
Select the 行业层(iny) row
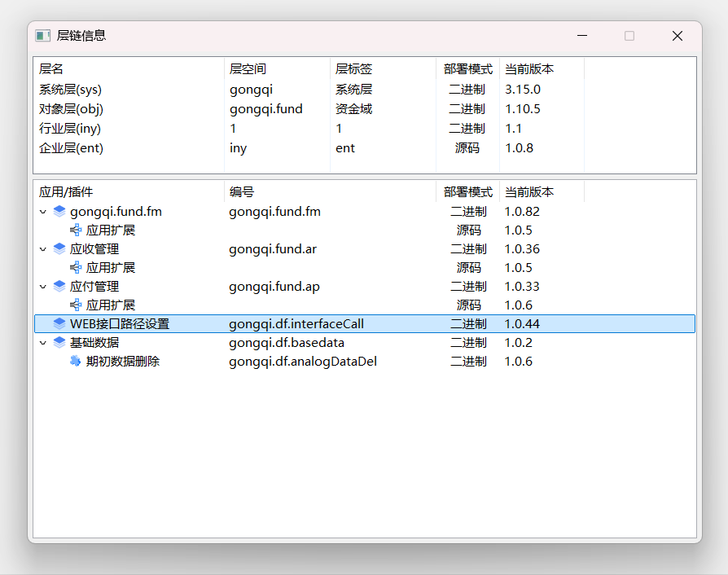tap(365, 128)
